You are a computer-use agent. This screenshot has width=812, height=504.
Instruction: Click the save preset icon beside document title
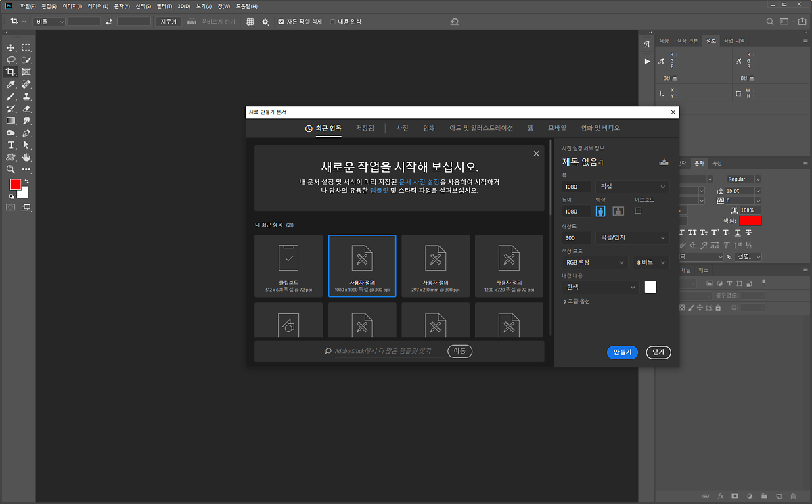[663, 162]
